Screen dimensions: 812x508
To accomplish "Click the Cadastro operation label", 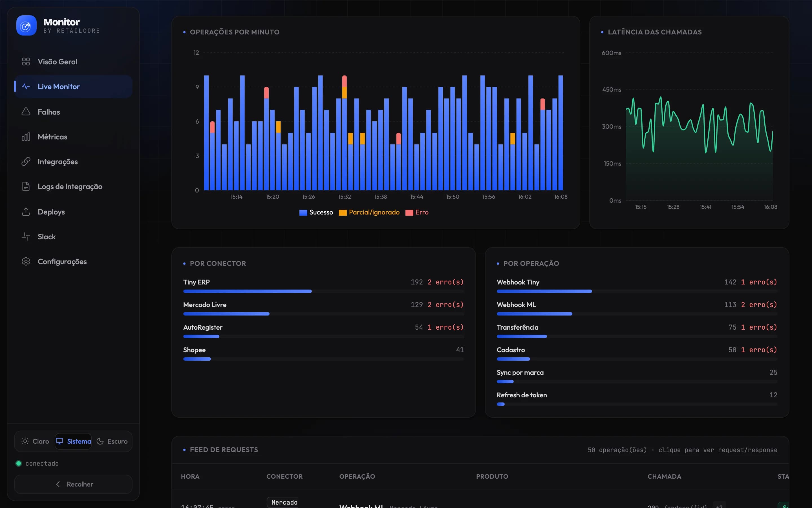I will (x=511, y=350).
